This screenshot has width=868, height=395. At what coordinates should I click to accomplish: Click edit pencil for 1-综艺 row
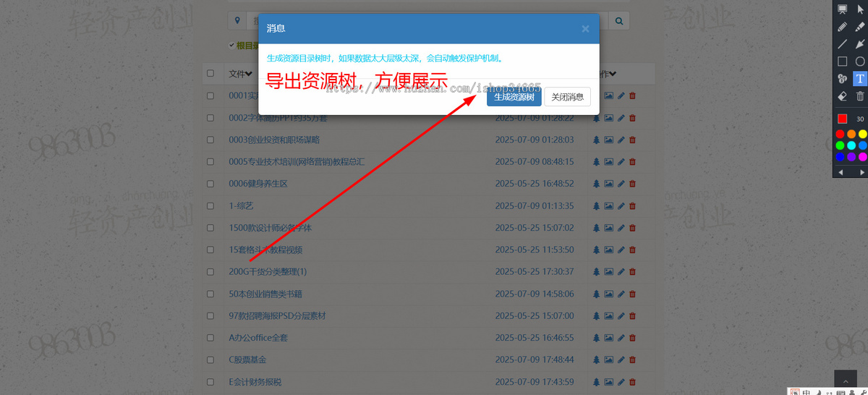(621, 205)
